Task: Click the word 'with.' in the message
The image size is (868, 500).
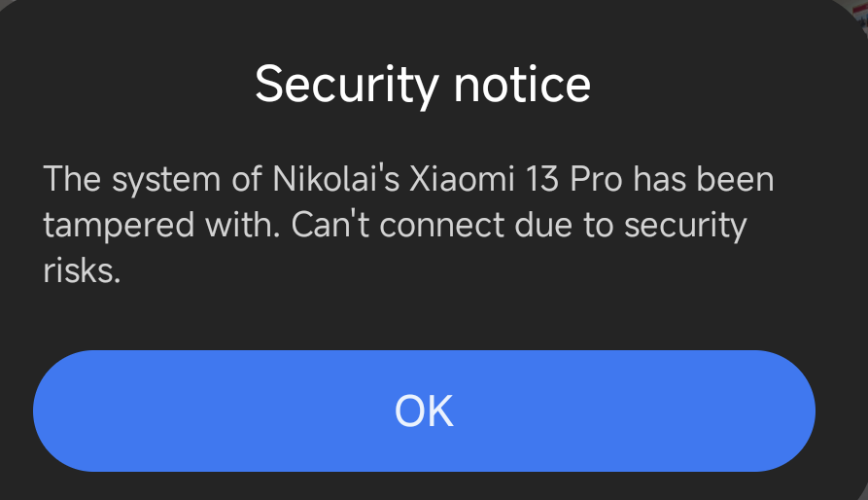Action: [242, 225]
